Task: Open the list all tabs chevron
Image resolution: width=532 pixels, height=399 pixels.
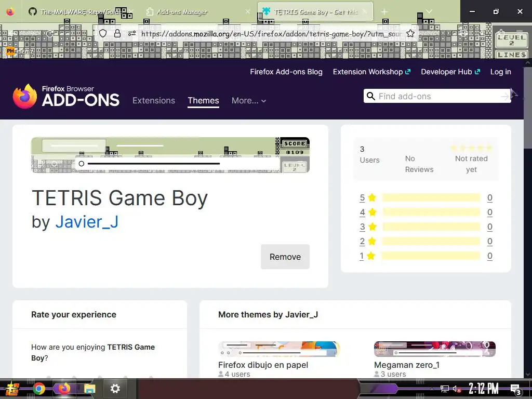Action: coord(429,12)
